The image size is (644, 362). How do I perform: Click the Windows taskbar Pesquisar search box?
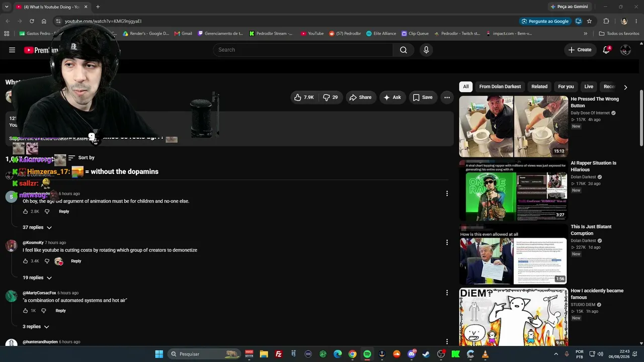(203, 354)
